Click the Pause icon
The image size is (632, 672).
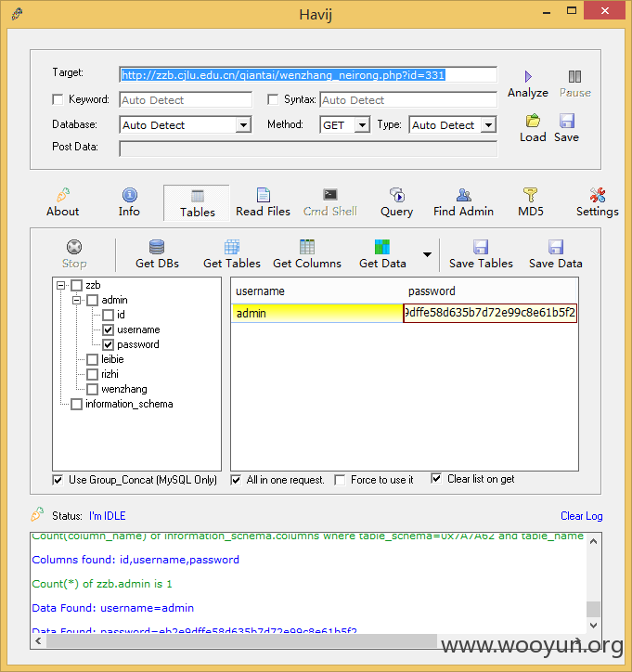tap(574, 77)
